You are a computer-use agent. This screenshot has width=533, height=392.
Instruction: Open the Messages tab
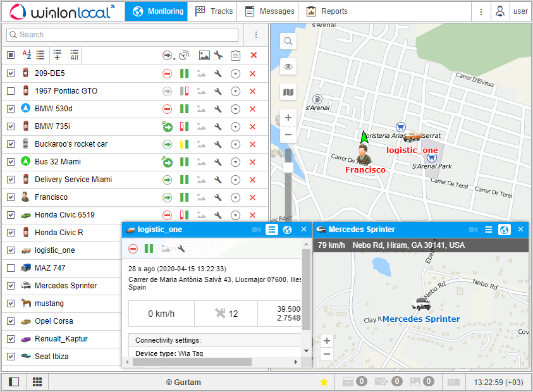click(x=269, y=11)
